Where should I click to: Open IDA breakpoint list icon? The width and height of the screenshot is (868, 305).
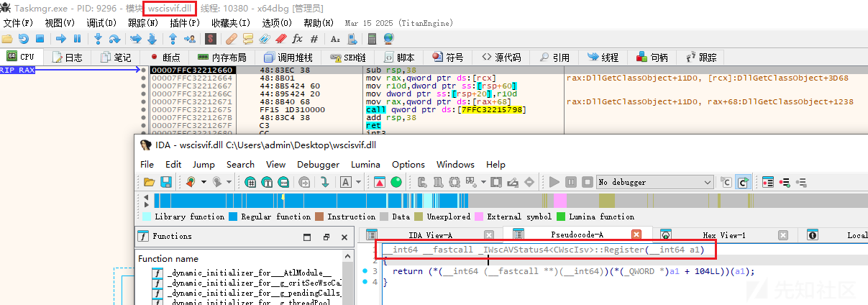point(768,182)
